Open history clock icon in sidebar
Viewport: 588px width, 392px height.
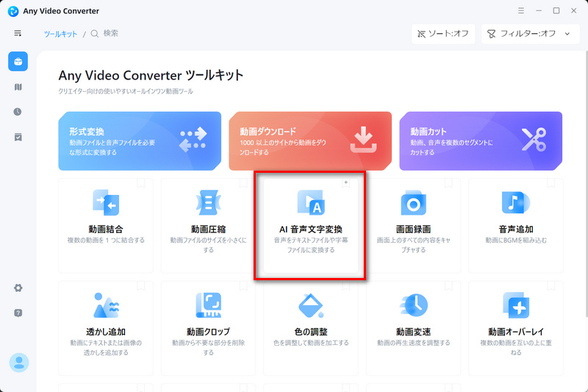18,112
